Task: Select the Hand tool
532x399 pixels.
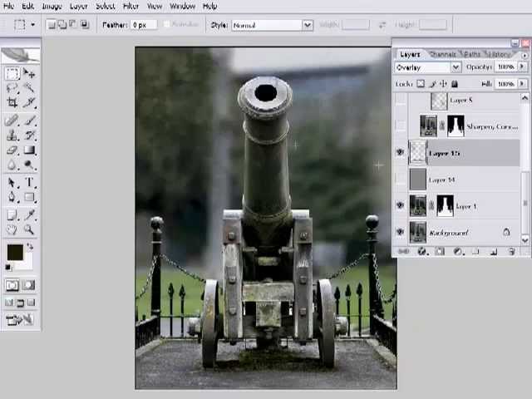Action: pos(12,229)
